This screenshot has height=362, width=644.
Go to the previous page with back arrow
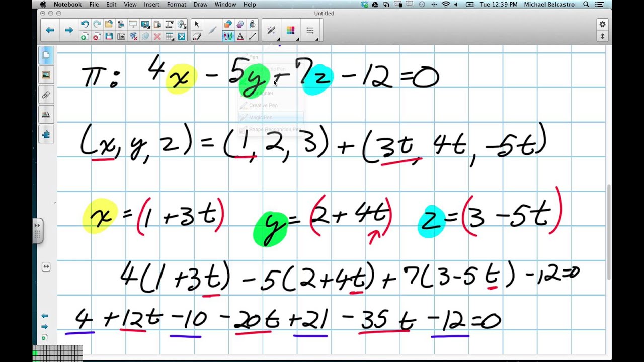[50, 30]
